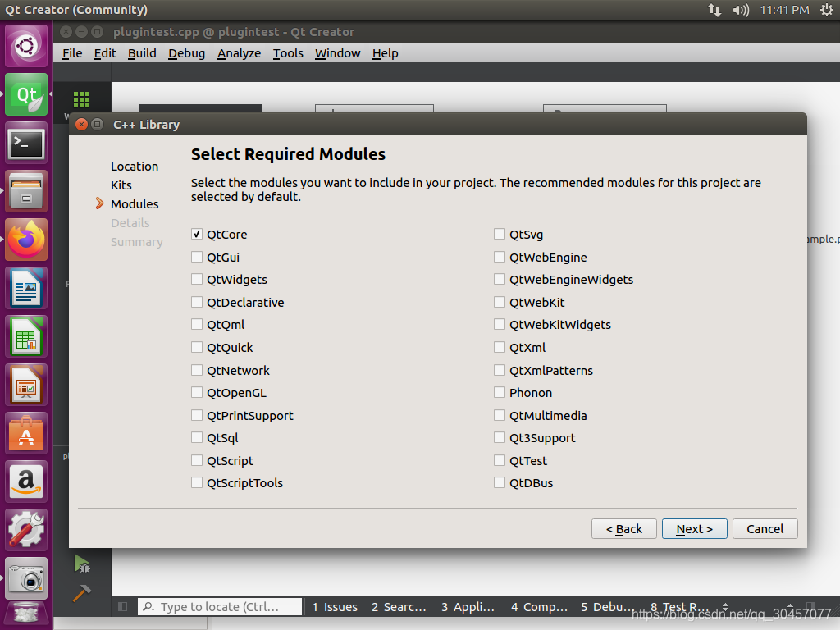Image resolution: width=840 pixels, height=630 pixels.
Task: Tick the QtWebKit module
Action: (x=500, y=302)
